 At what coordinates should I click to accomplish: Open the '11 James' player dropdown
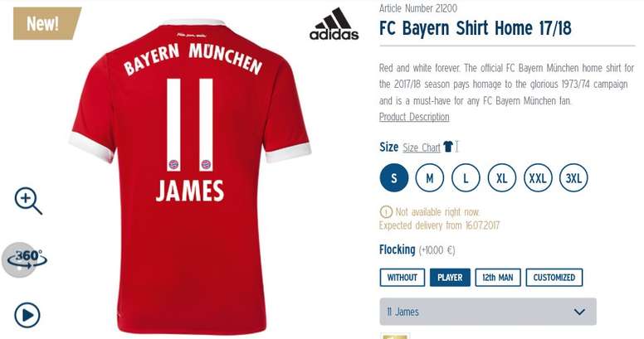point(488,312)
